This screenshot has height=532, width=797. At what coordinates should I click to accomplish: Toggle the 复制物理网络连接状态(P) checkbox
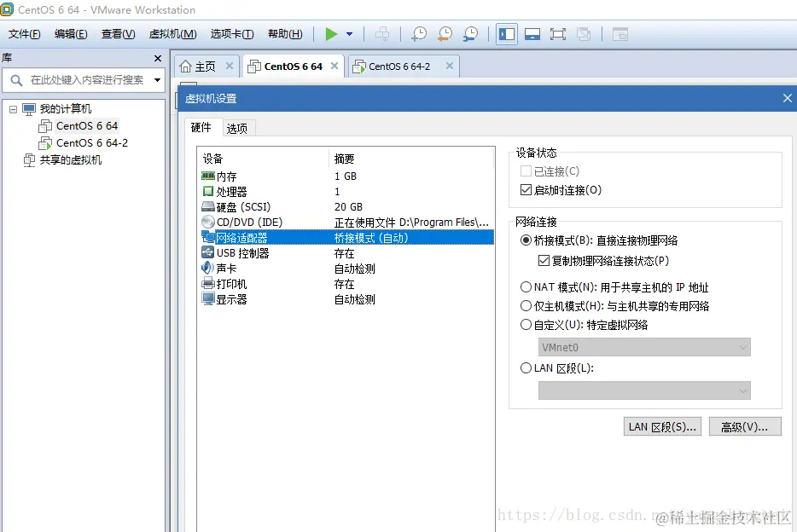coord(544,261)
